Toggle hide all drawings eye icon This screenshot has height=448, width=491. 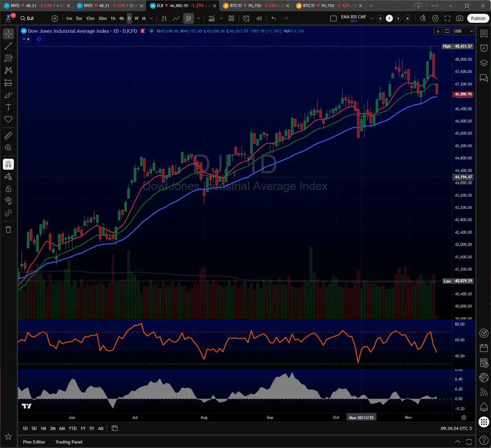point(8,201)
